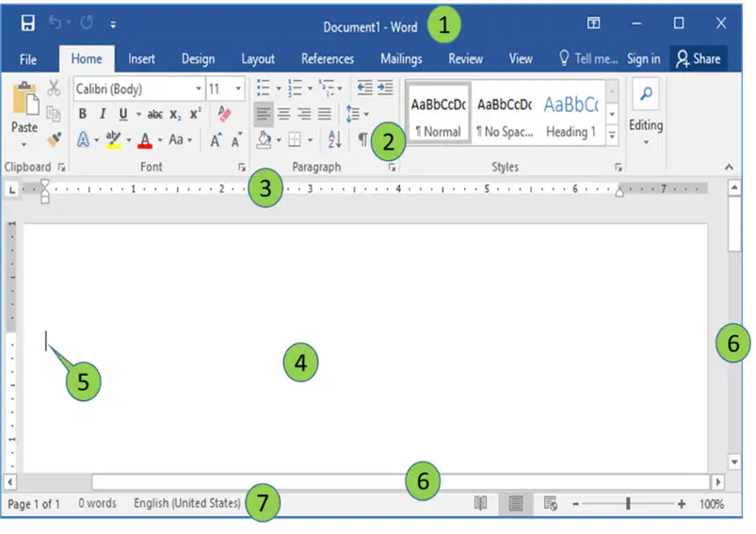Screen dimensions: 756x534
Task: Click the Share button
Action: [699, 58]
